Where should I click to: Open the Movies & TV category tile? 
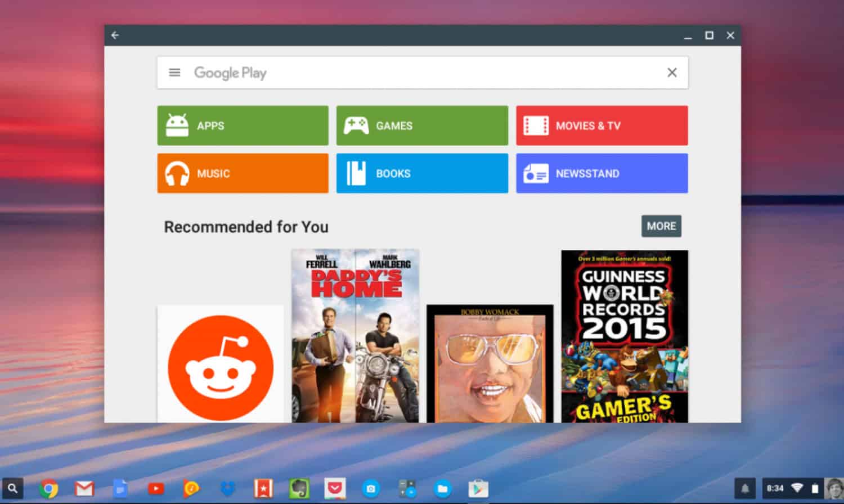(x=601, y=125)
